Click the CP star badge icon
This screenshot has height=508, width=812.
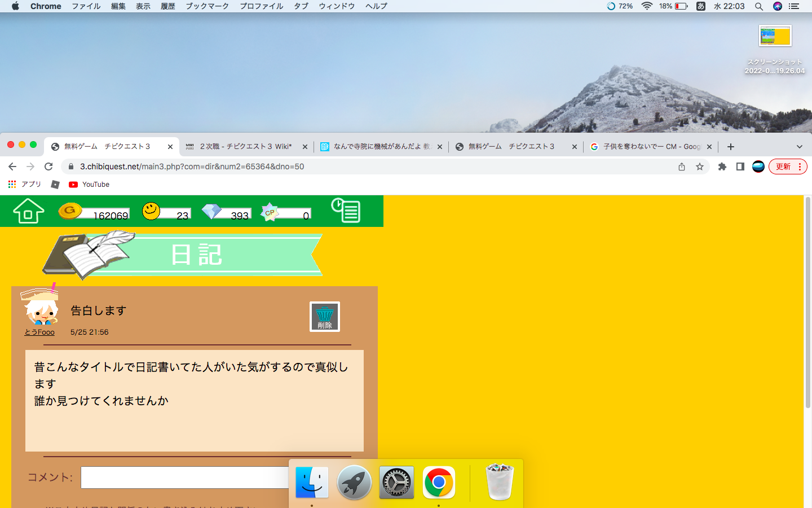[x=270, y=212]
